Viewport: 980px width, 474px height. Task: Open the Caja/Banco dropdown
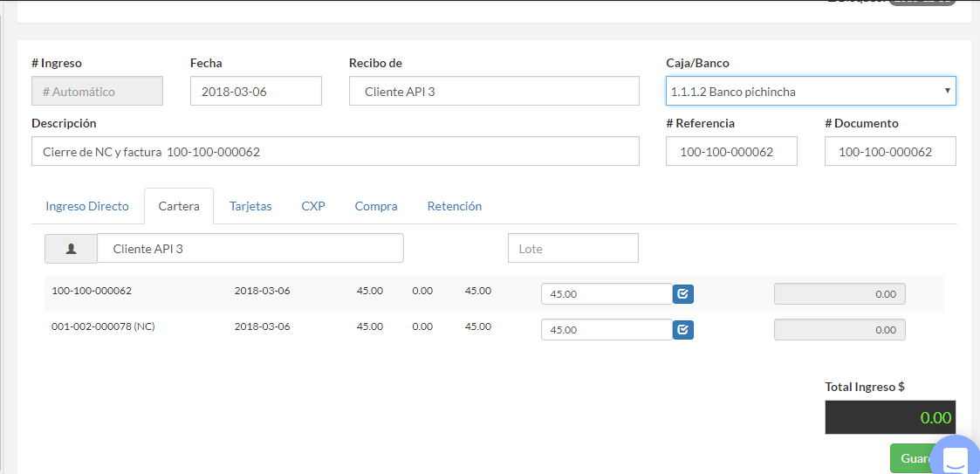tap(811, 92)
